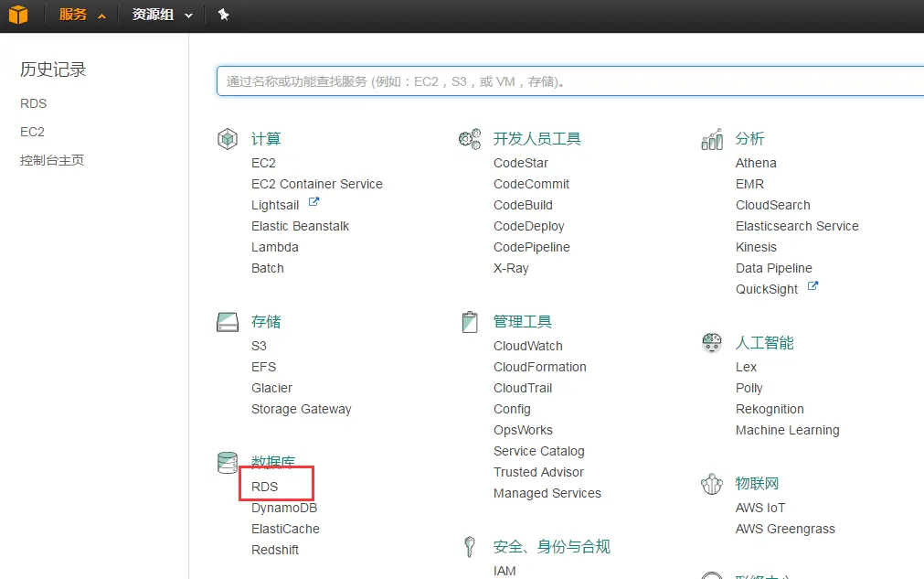The width and height of the screenshot is (924, 579).
Task: Open CodeBuild service
Action: point(524,205)
